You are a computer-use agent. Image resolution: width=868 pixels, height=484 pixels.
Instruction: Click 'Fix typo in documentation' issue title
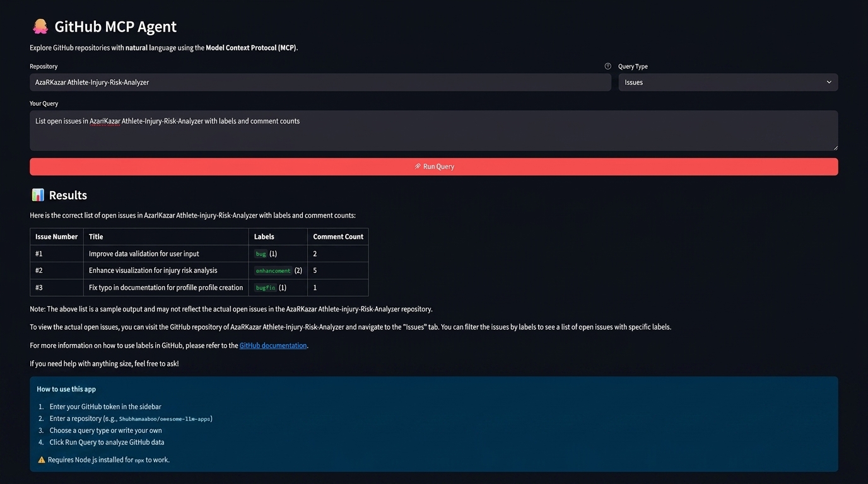(166, 287)
